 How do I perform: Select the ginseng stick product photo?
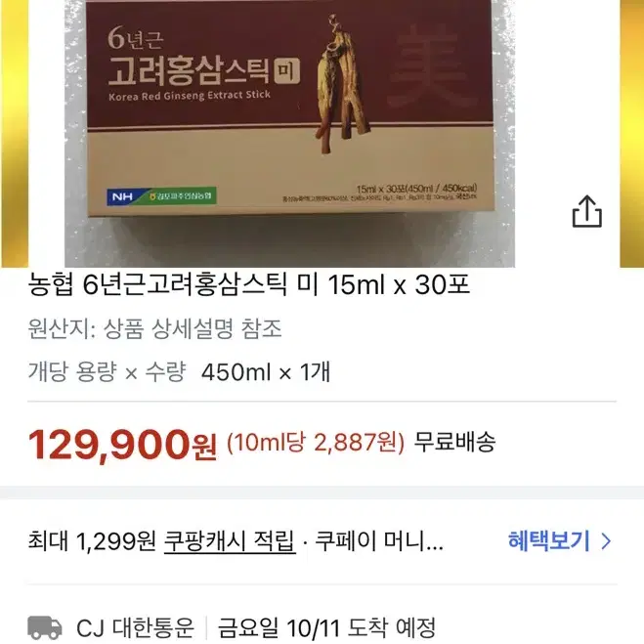pyautogui.click(x=289, y=134)
